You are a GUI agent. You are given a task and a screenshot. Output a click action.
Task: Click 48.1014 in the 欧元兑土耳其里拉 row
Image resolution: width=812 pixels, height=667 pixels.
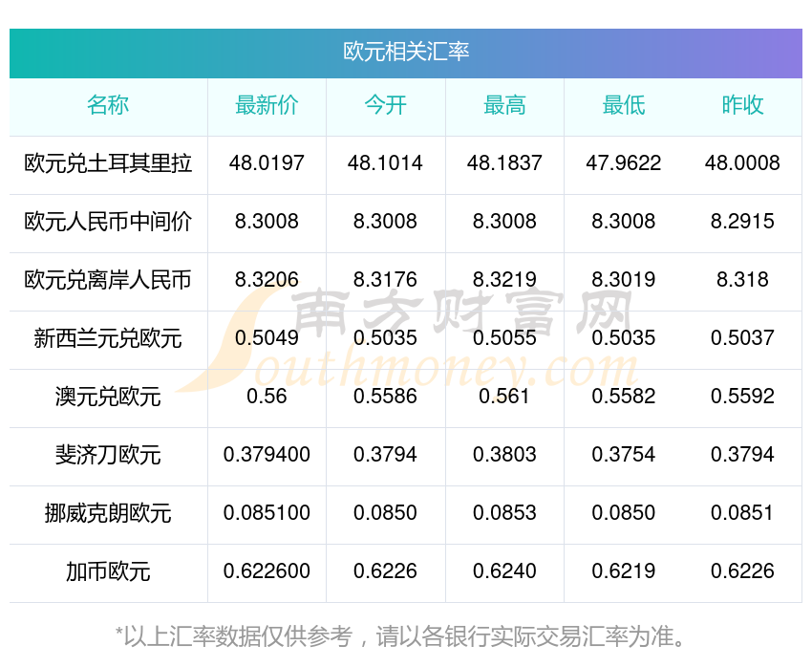(x=385, y=163)
